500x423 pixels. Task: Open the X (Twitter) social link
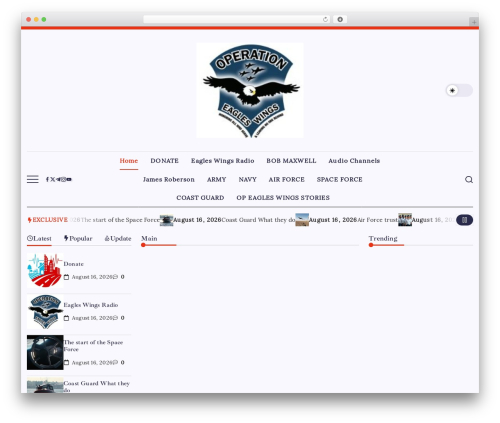tap(52, 179)
